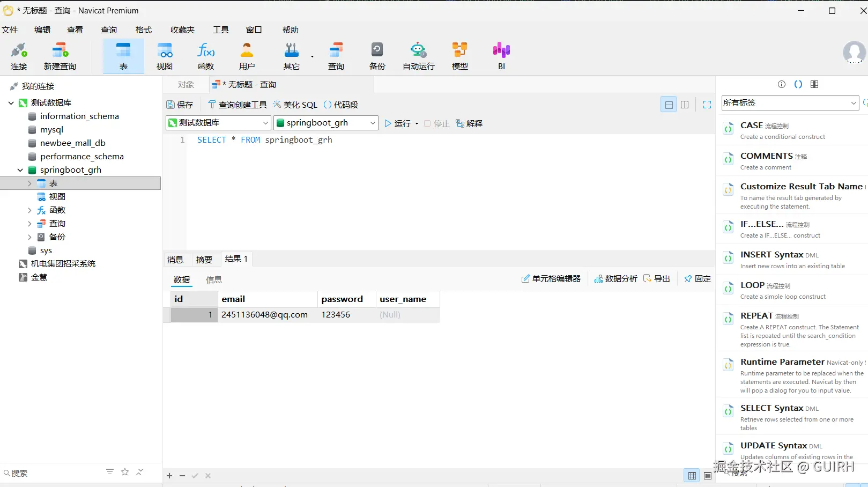Add a record with the plus icon
The height and width of the screenshot is (487, 868).
click(169, 476)
